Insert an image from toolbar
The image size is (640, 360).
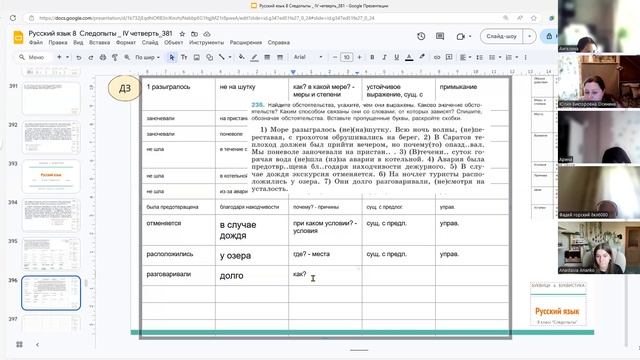pyautogui.click(x=197, y=58)
